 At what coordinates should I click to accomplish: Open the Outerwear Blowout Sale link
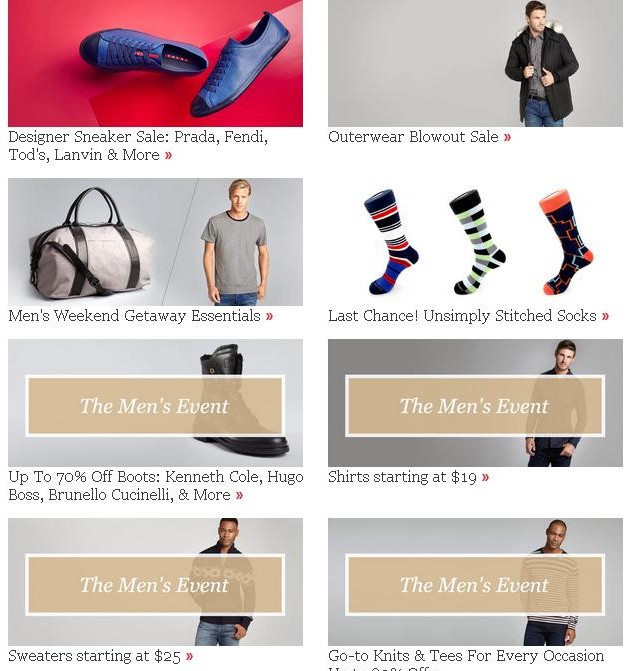(x=413, y=137)
